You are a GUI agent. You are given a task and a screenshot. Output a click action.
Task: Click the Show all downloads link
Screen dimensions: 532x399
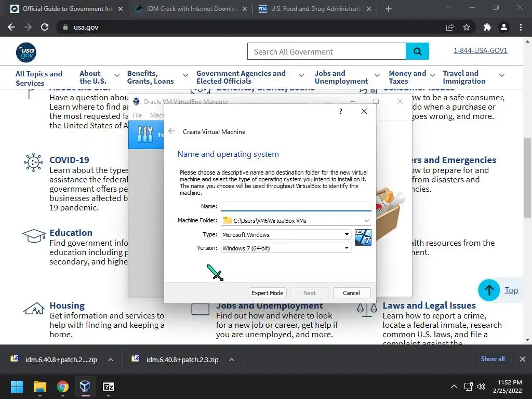point(493,359)
